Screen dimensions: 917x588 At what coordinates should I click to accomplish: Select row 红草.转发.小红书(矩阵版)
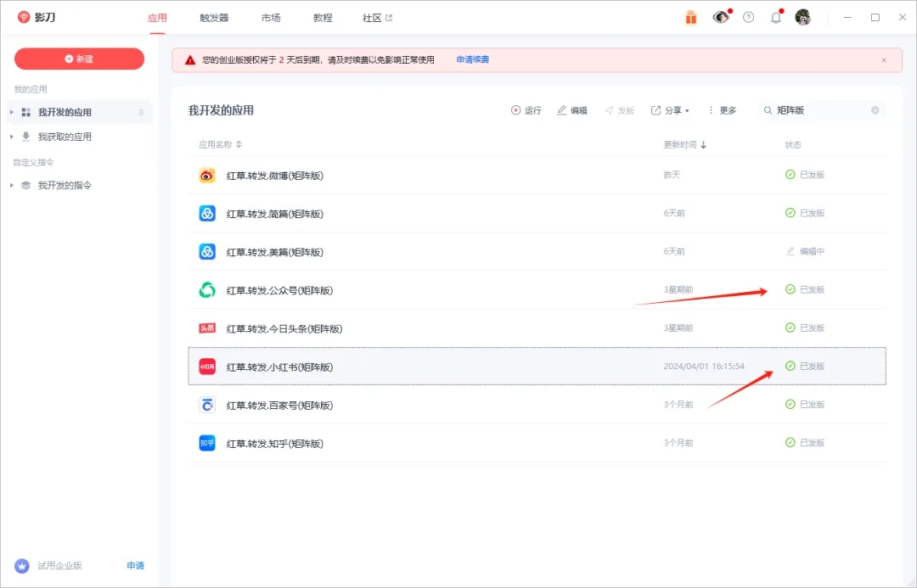click(x=537, y=367)
